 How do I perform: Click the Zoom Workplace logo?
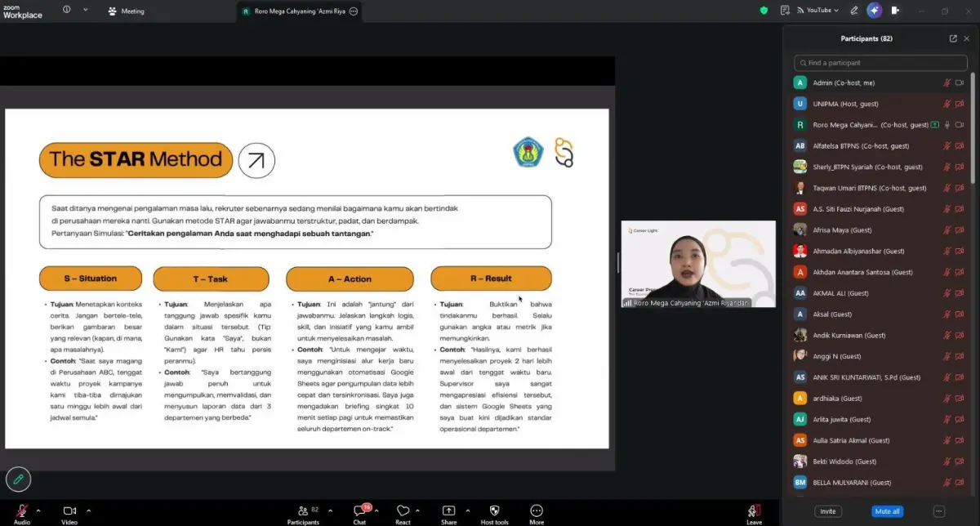(23, 11)
